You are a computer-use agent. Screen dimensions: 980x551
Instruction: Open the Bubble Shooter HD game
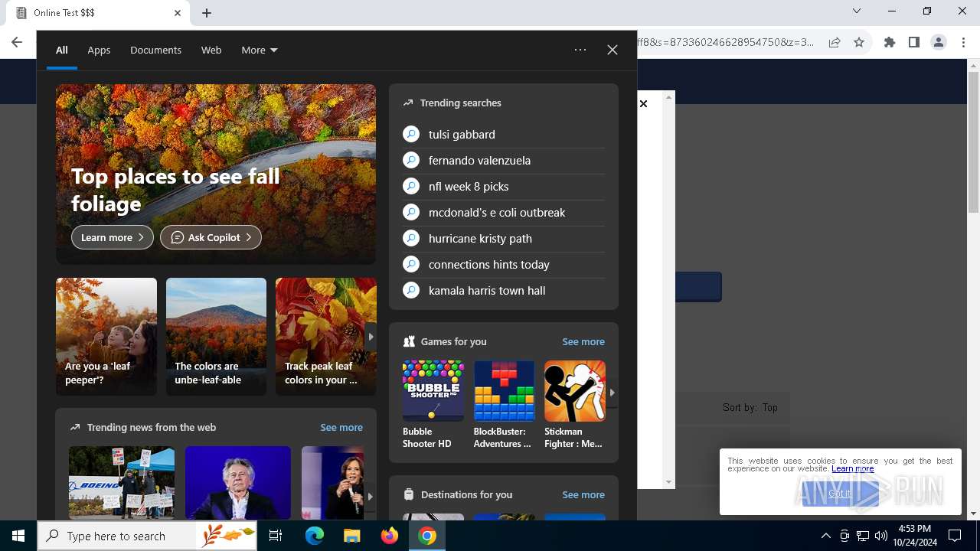point(433,405)
